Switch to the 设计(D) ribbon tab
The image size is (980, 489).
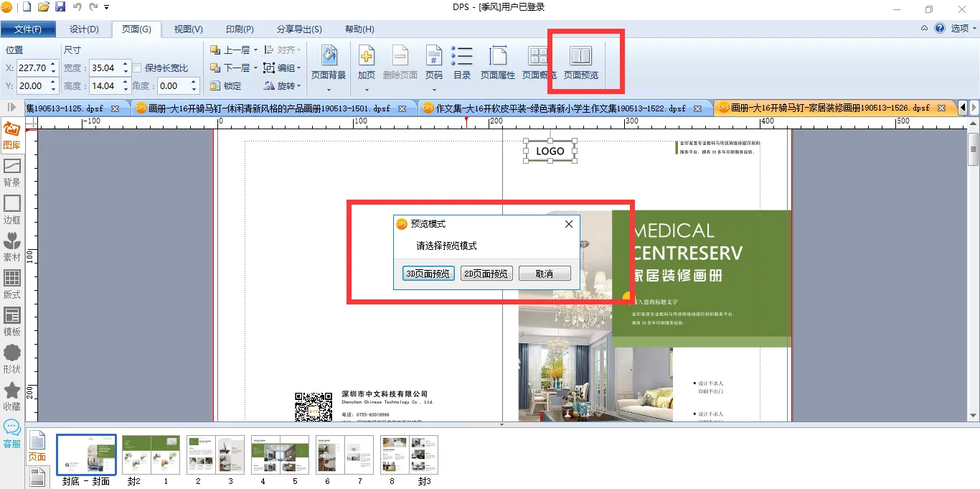click(x=84, y=29)
